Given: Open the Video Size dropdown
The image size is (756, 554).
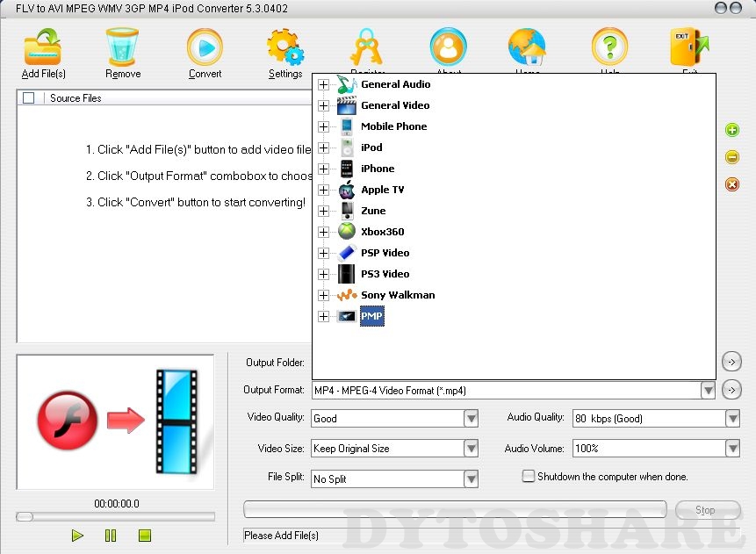Looking at the screenshot, I should [x=471, y=449].
